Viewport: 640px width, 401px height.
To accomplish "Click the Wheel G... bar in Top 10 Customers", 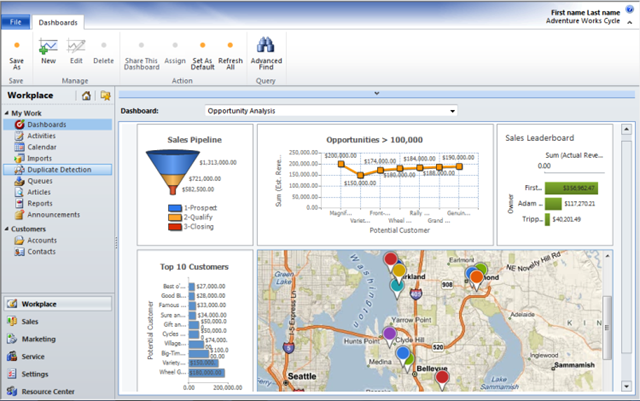I will tap(207, 372).
